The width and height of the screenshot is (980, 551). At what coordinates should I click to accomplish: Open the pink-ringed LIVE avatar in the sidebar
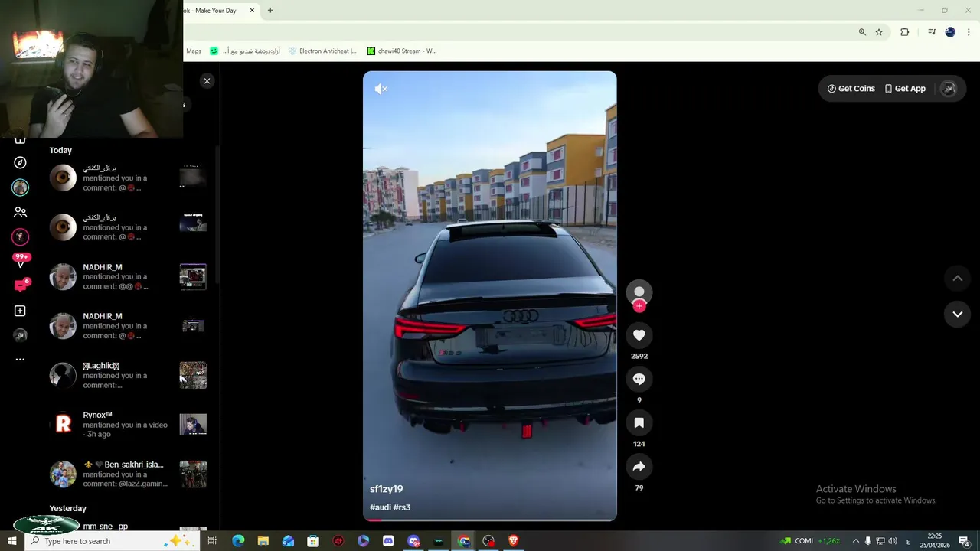pyautogui.click(x=21, y=236)
